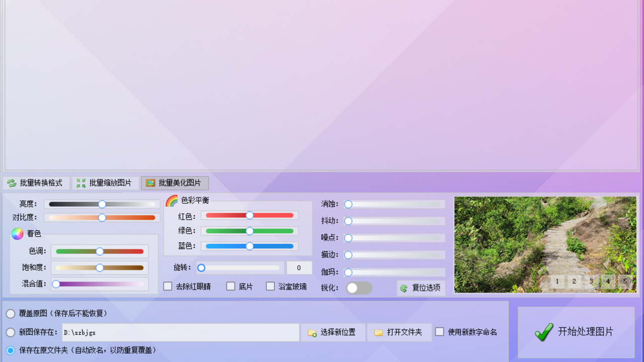This screenshot has width=644, height=362.
Task: Enable the 去除红眼睛 checkbox
Action: coord(168,286)
